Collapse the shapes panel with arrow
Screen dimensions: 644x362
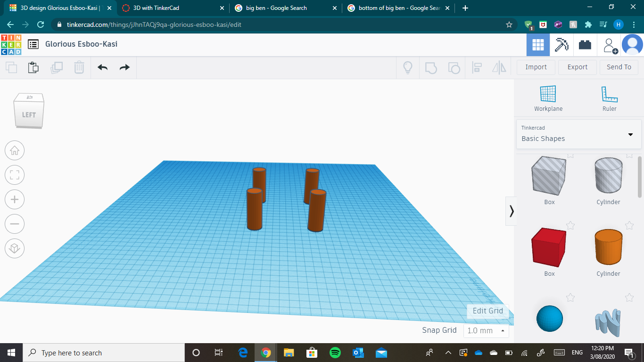click(512, 211)
